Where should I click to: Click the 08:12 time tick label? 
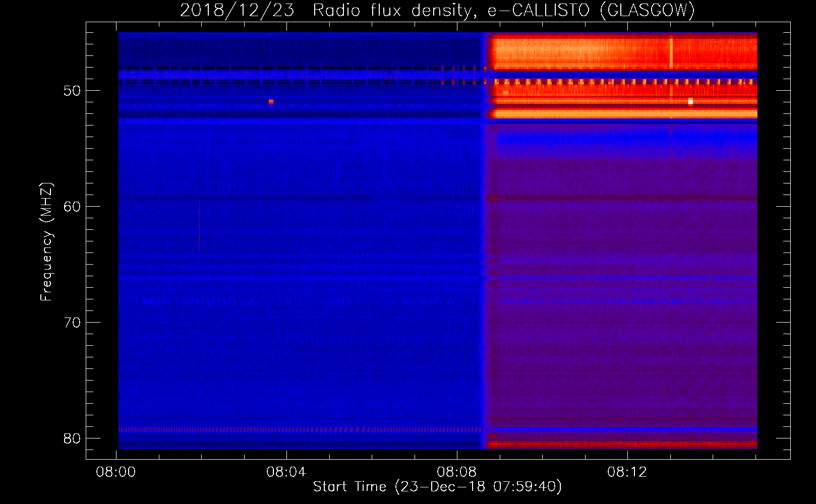tap(627, 472)
